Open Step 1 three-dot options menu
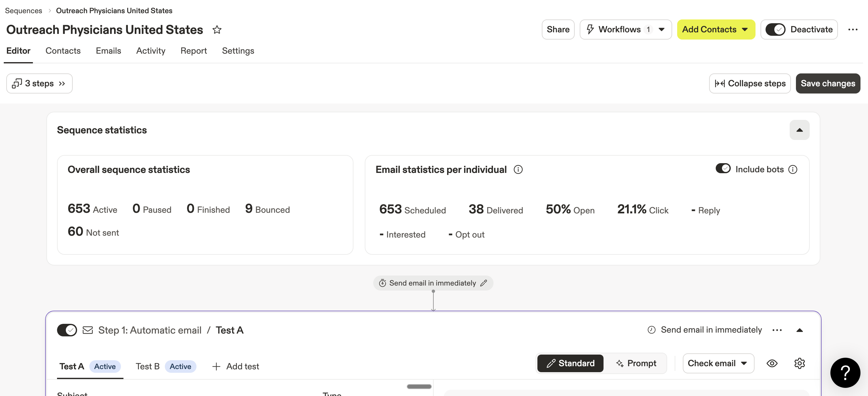 pyautogui.click(x=777, y=330)
